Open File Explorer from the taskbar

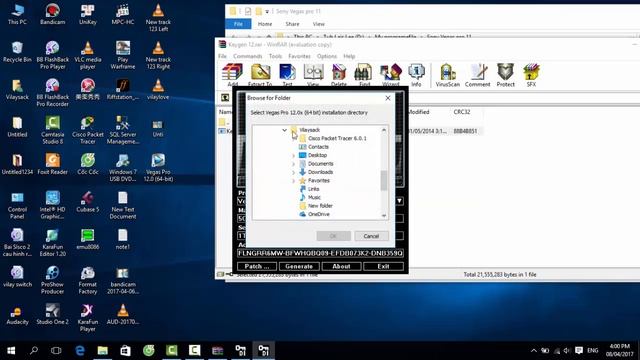coord(102,351)
